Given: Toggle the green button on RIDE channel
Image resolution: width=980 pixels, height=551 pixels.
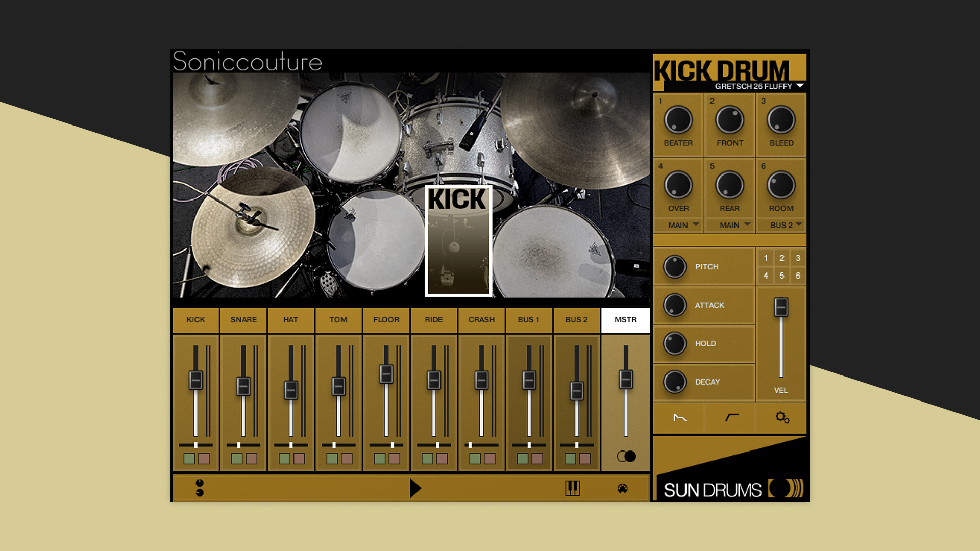Looking at the screenshot, I should click(427, 459).
